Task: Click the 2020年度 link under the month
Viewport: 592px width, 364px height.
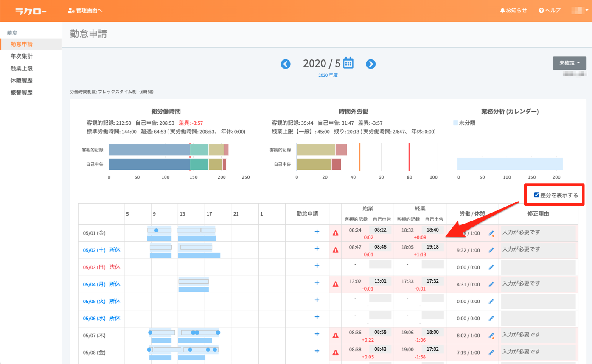Action: pos(327,75)
